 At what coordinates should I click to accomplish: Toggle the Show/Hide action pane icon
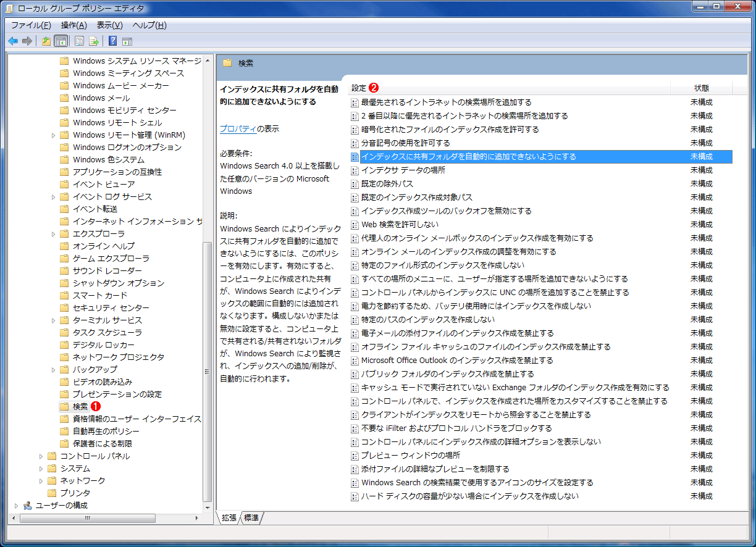tap(127, 41)
